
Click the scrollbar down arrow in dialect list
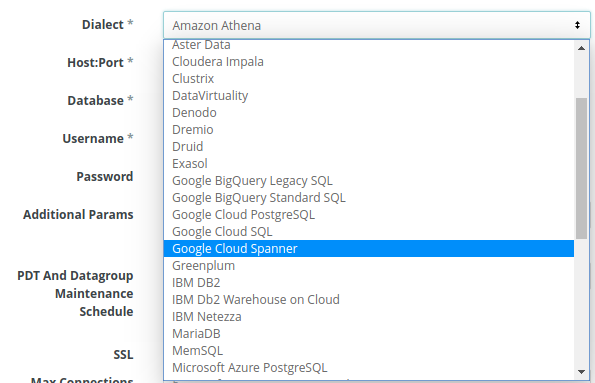tap(581, 372)
